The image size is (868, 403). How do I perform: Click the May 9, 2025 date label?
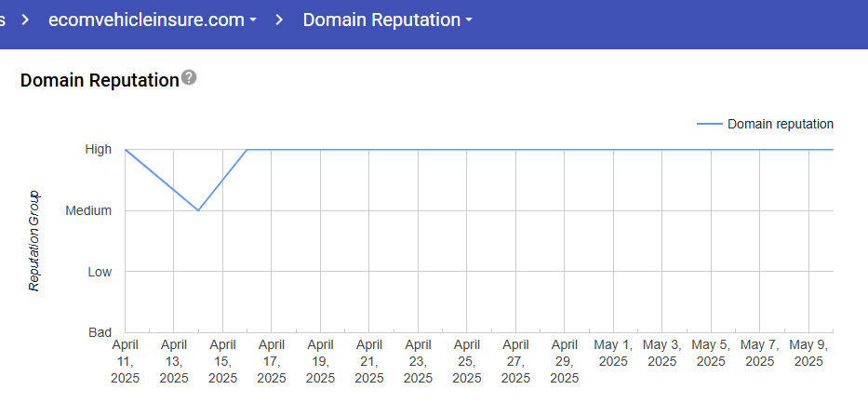pyautogui.click(x=808, y=354)
